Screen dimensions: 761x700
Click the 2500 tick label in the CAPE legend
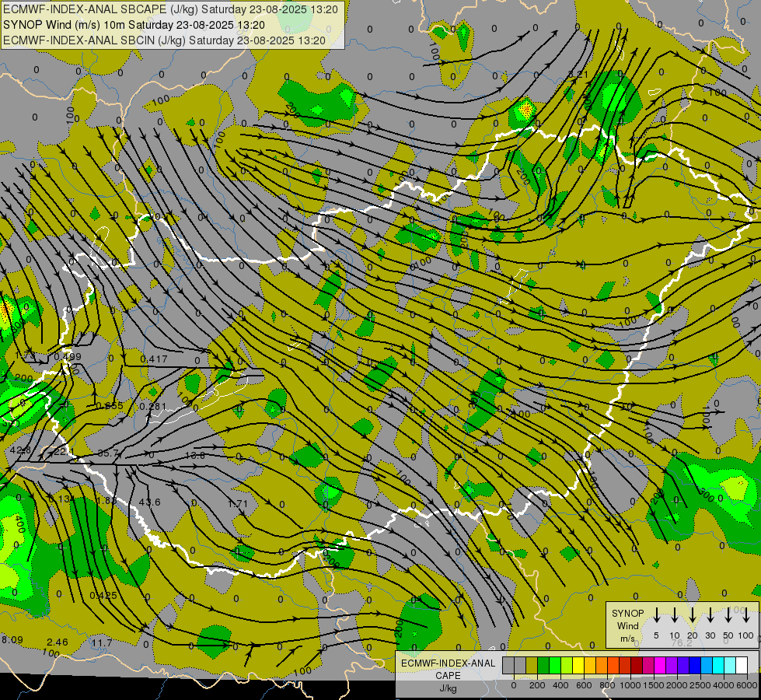click(700, 685)
